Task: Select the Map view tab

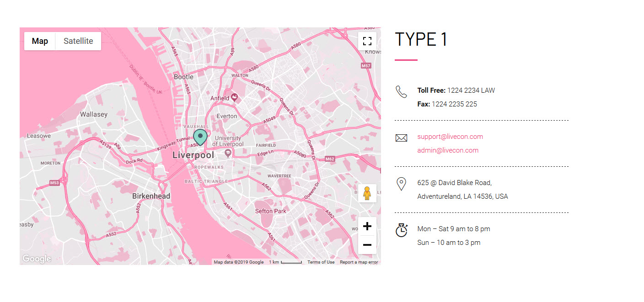Action: pyautogui.click(x=40, y=41)
